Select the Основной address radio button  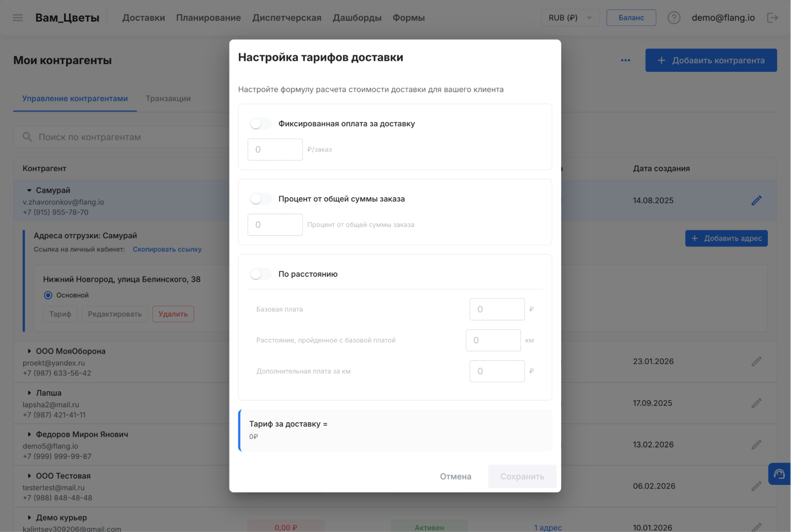pyautogui.click(x=48, y=295)
